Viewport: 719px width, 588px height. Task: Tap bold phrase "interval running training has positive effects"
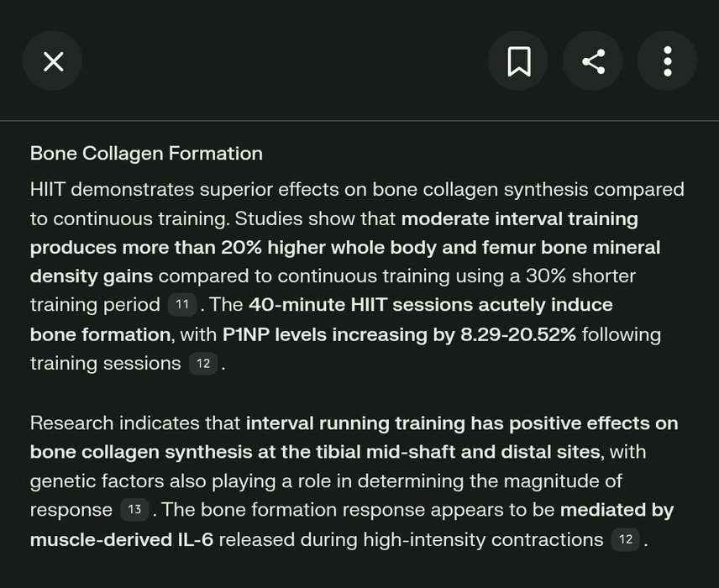(461, 423)
